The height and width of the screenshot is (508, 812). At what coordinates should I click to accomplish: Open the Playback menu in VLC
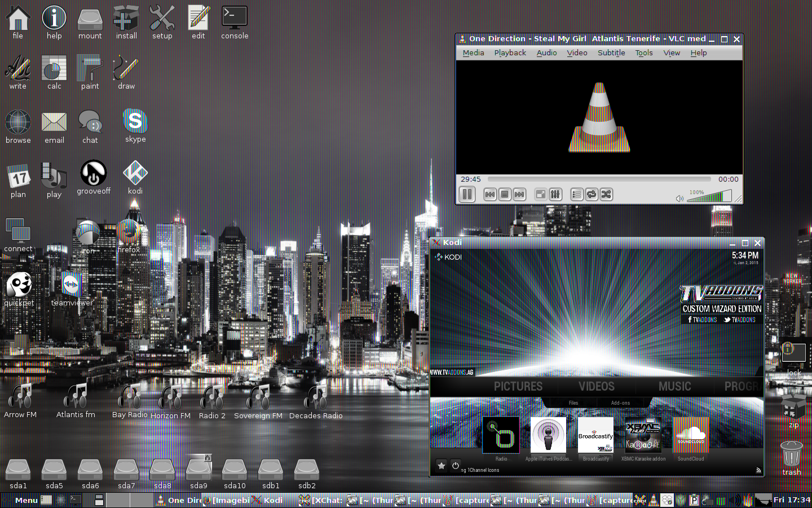point(510,52)
